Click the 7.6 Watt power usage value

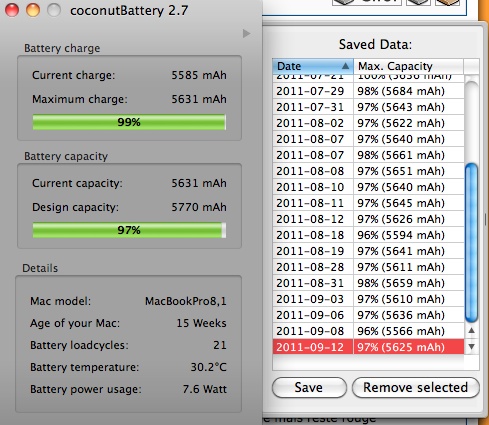(x=205, y=389)
